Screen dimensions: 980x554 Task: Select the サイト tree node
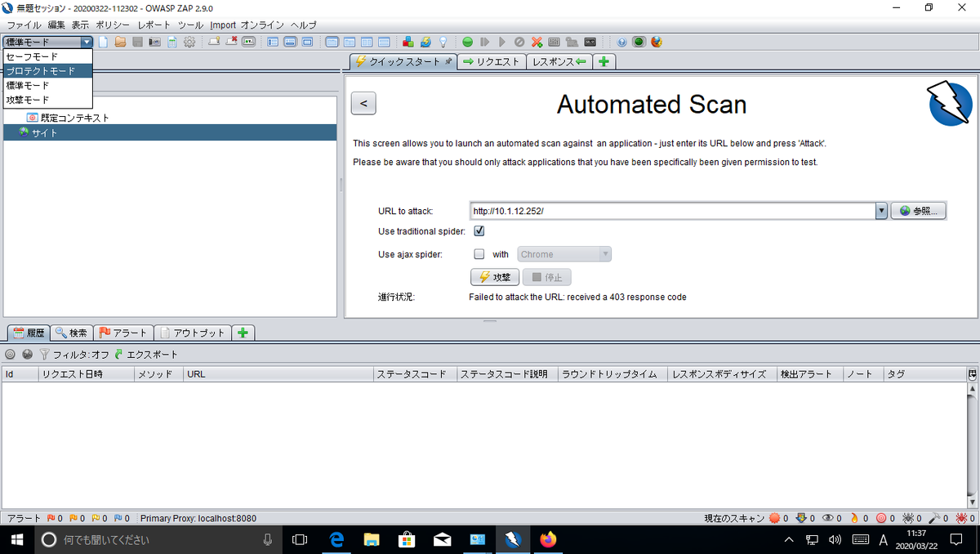click(x=170, y=132)
